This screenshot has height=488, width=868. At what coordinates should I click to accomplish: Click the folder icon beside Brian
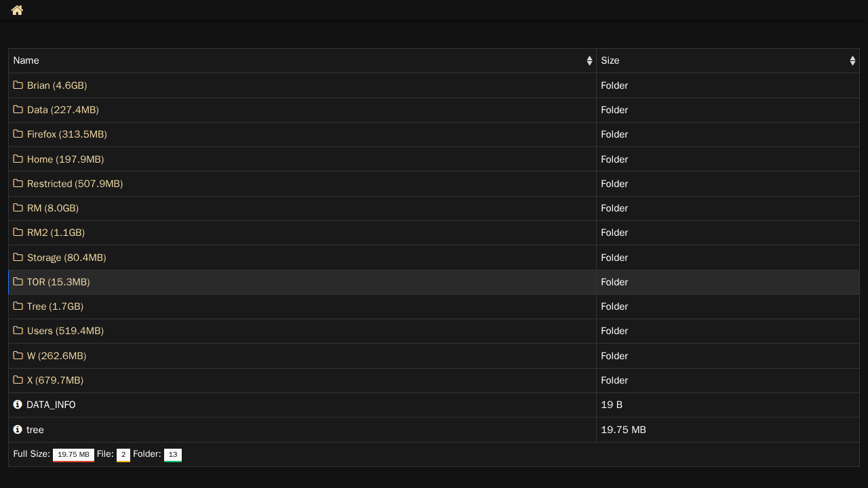pos(18,85)
